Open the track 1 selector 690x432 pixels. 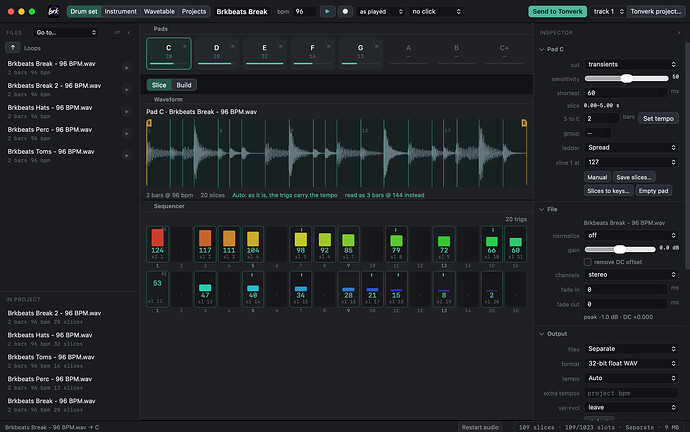[608, 11]
